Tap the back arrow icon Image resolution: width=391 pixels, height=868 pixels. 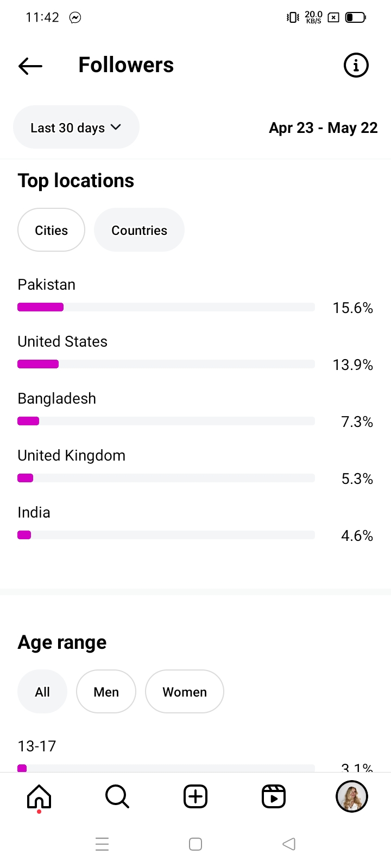30,66
